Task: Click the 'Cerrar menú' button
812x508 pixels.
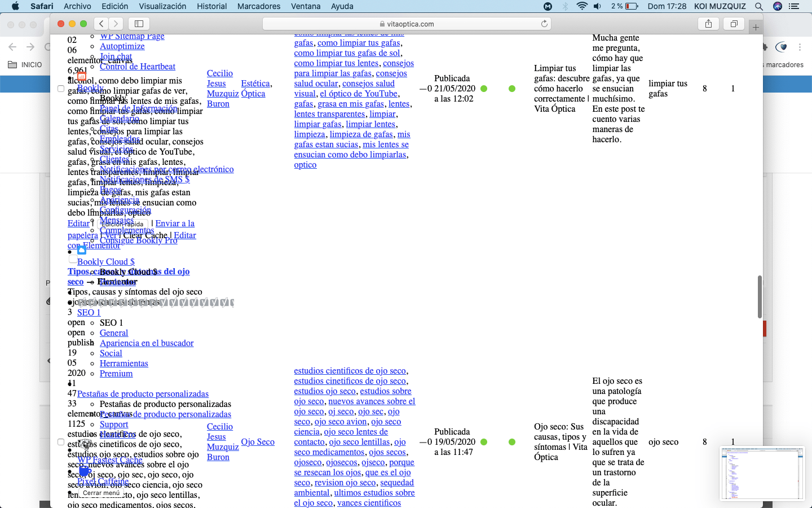Action: tap(101, 493)
